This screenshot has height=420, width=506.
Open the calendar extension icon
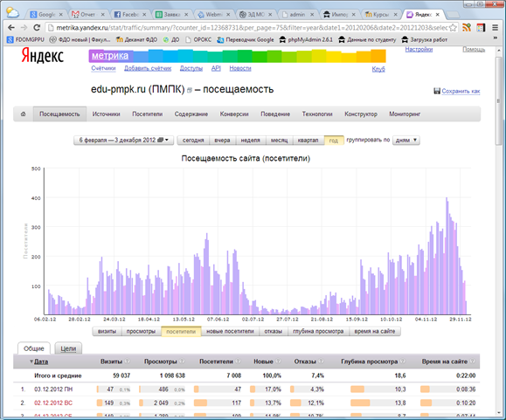pos(481,28)
